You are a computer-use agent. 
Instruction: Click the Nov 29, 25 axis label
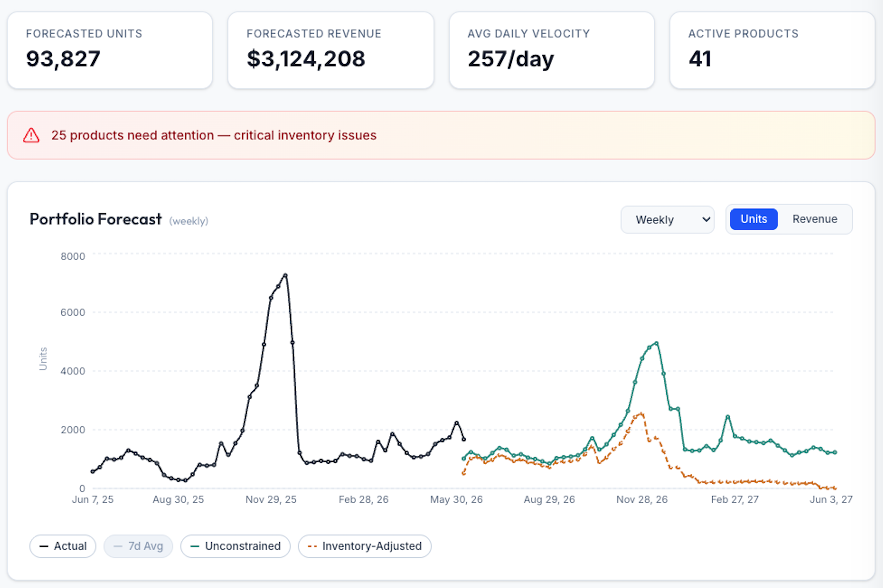coord(271,500)
